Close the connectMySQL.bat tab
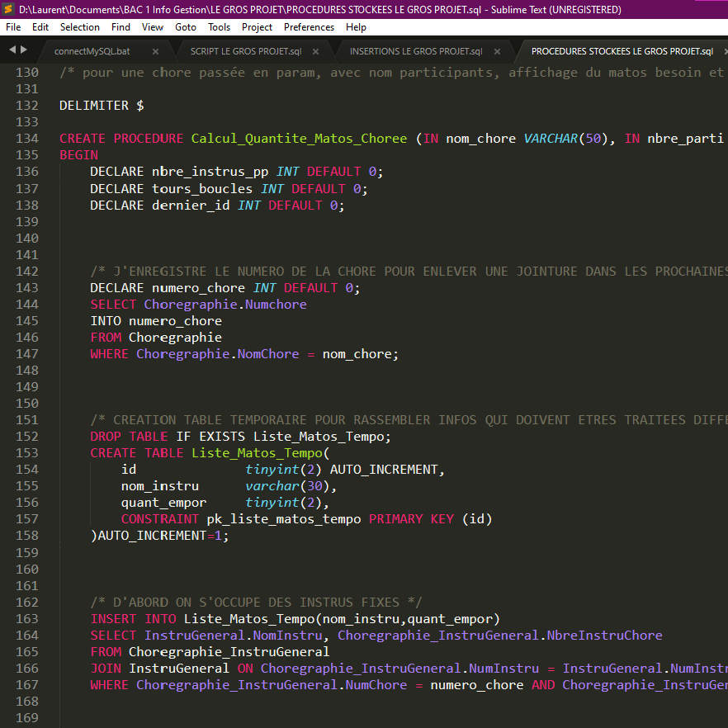 point(155,51)
